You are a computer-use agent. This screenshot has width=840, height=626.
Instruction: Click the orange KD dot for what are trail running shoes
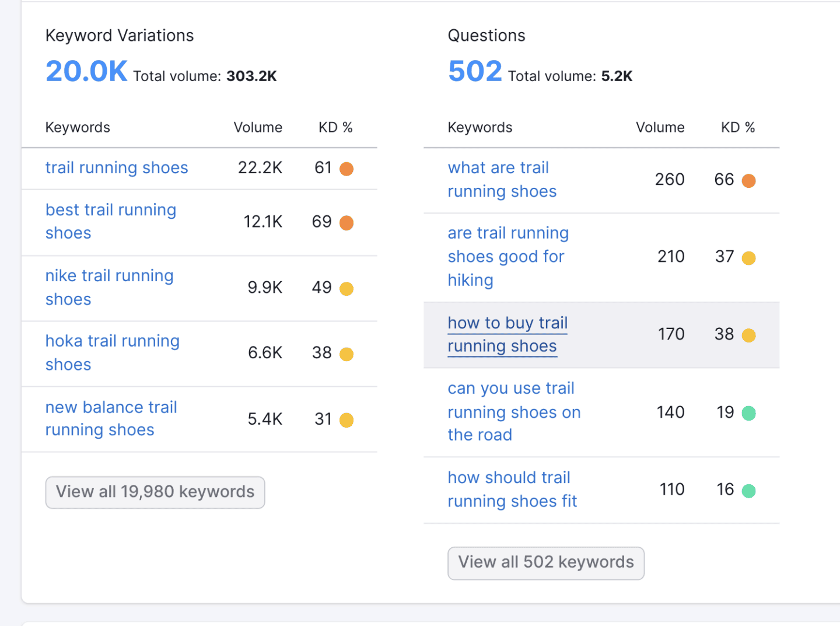coord(749,181)
